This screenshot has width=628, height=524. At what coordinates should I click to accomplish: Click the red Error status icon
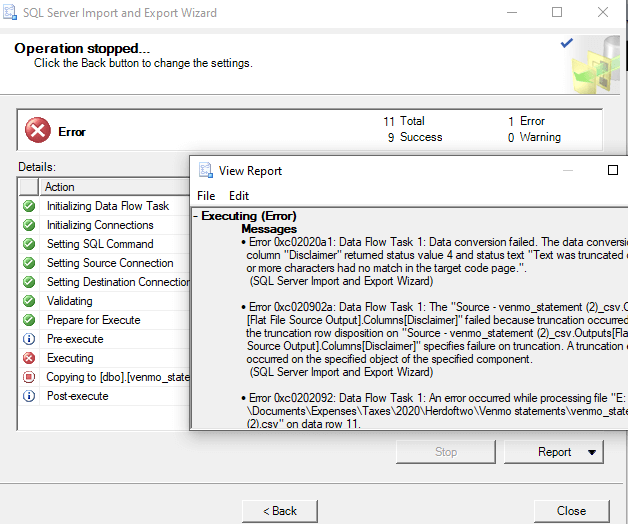(x=37, y=131)
